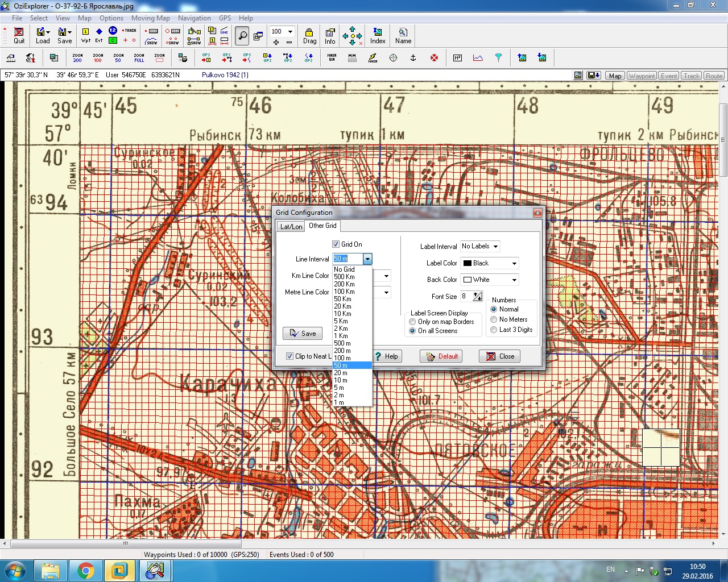Click the Drag padlock icon

click(x=309, y=35)
